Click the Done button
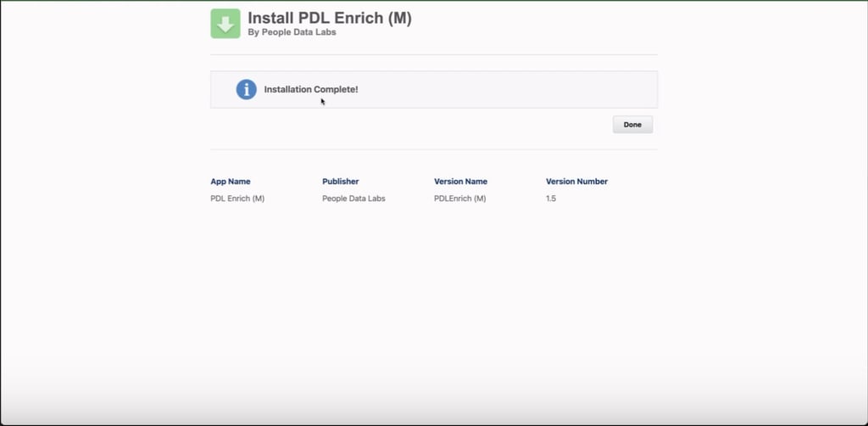This screenshot has height=426, width=868. [632, 125]
